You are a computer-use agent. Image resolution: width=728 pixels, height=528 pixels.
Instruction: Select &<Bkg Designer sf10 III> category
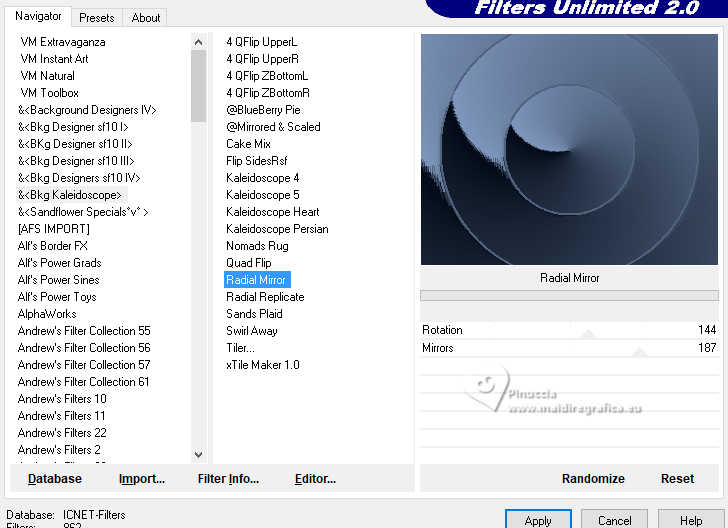[76, 161]
